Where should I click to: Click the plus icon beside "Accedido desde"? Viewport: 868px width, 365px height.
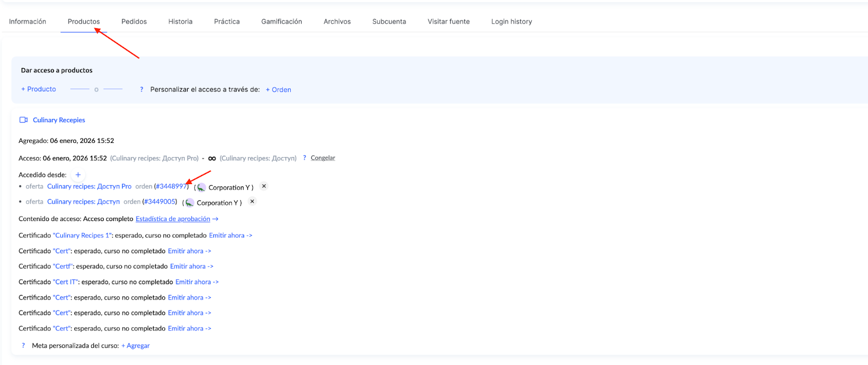coord(78,175)
